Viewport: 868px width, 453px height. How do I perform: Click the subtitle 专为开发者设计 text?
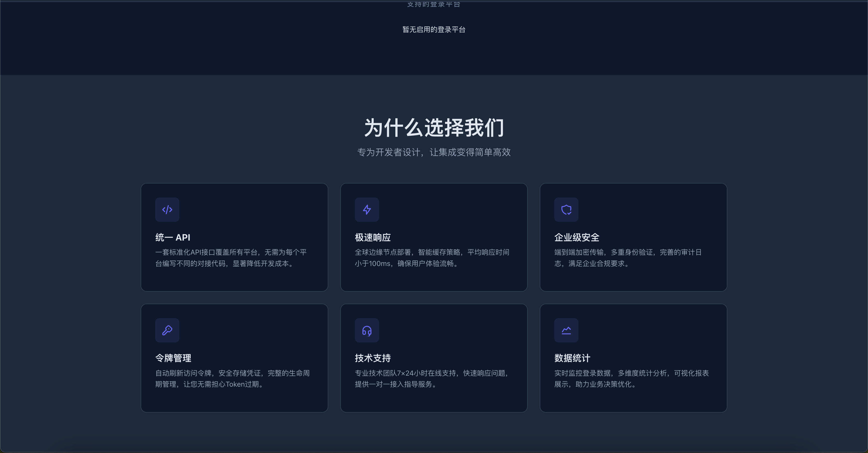point(434,152)
